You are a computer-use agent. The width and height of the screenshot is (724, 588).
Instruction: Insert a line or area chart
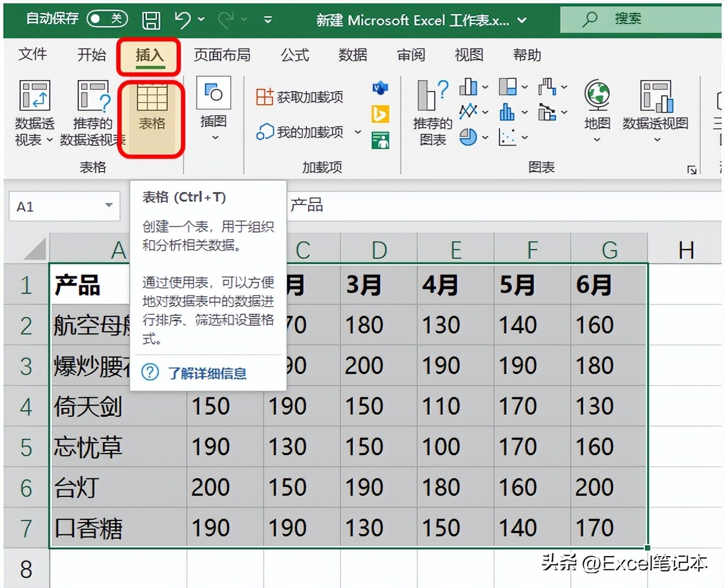click(468, 112)
